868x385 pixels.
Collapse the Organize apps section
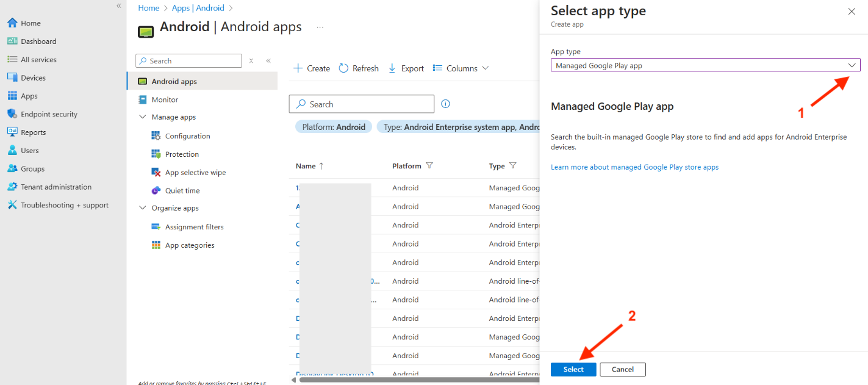click(x=143, y=208)
